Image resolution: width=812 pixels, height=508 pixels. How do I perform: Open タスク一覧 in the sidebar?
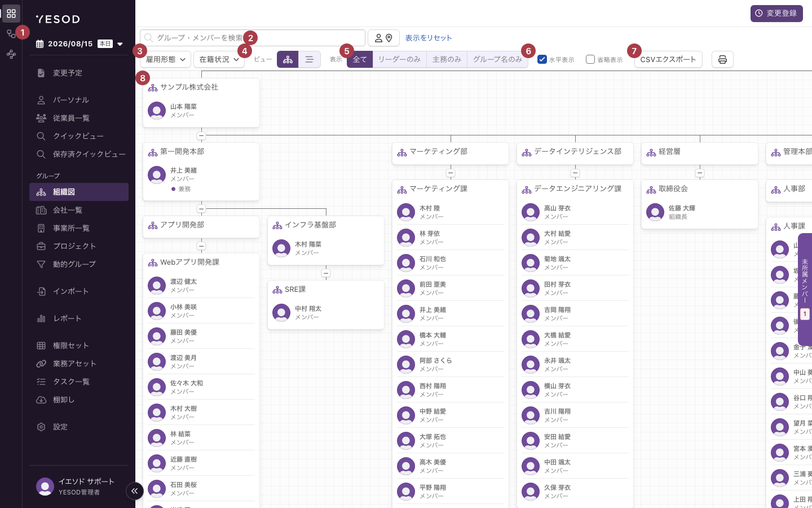tap(79, 382)
